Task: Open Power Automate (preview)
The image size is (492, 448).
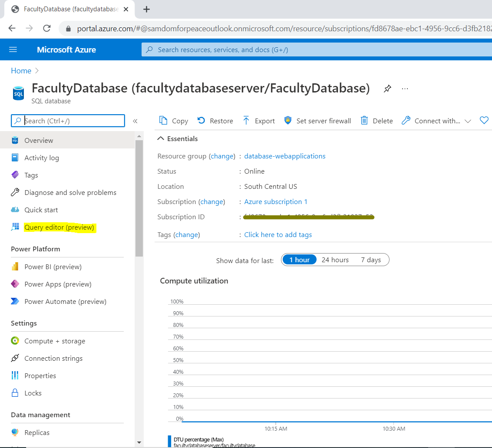Action: click(x=67, y=302)
